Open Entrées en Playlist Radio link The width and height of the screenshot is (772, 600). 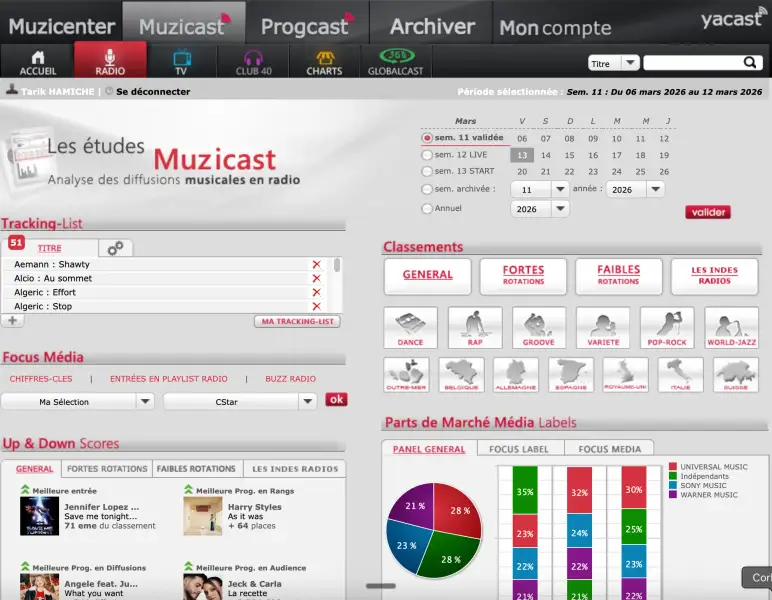(168, 379)
